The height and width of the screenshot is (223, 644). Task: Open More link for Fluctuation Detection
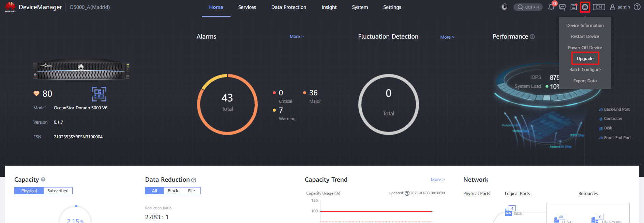(x=447, y=37)
